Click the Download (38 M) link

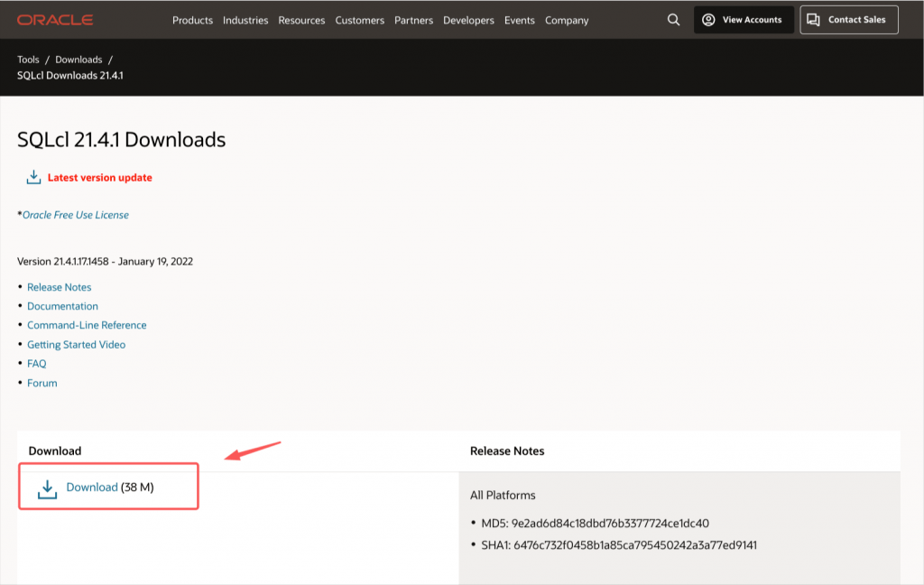pyautogui.click(x=91, y=487)
